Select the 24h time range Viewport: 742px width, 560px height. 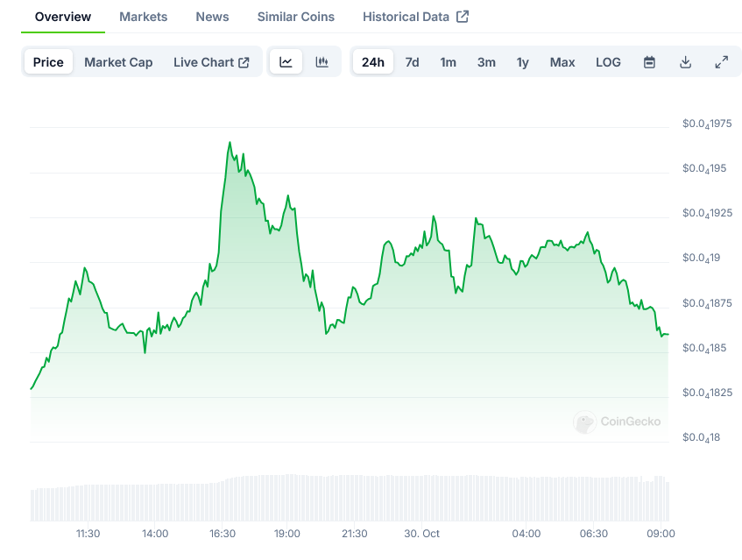(x=372, y=62)
